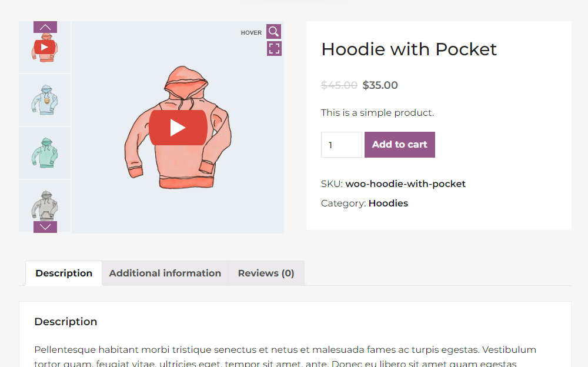Move thumbnail gallery down with arrow
Image resolution: width=588 pixels, height=367 pixels.
(x=45, y=227)
